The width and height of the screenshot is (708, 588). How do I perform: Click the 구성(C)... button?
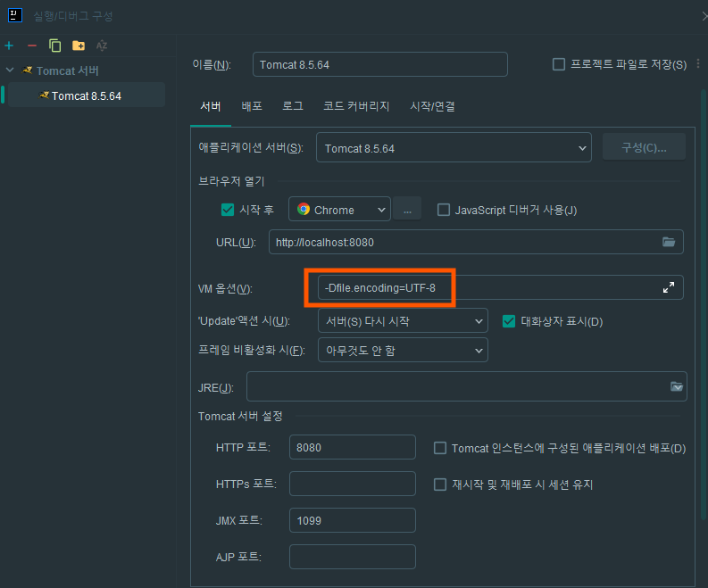(644, 147)
